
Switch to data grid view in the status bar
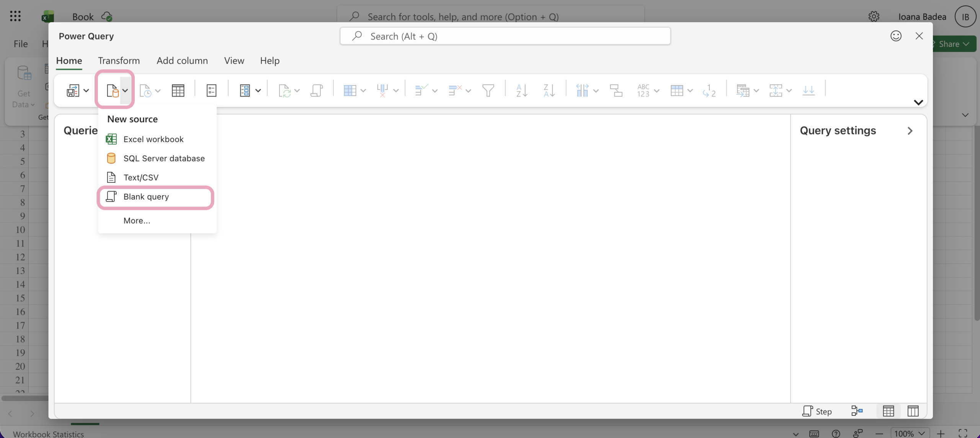point(888,411)
